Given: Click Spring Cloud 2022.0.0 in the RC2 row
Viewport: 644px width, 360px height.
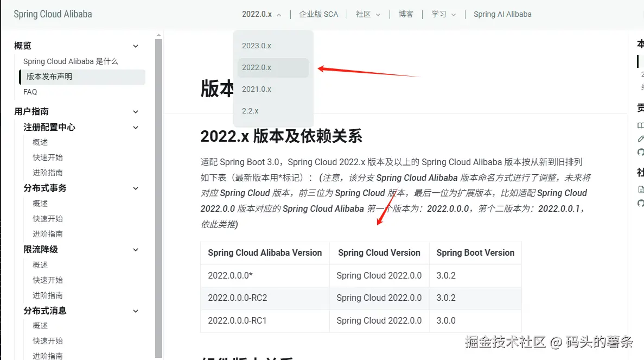Looking at the screenshot, I should (x=379, y=298).
